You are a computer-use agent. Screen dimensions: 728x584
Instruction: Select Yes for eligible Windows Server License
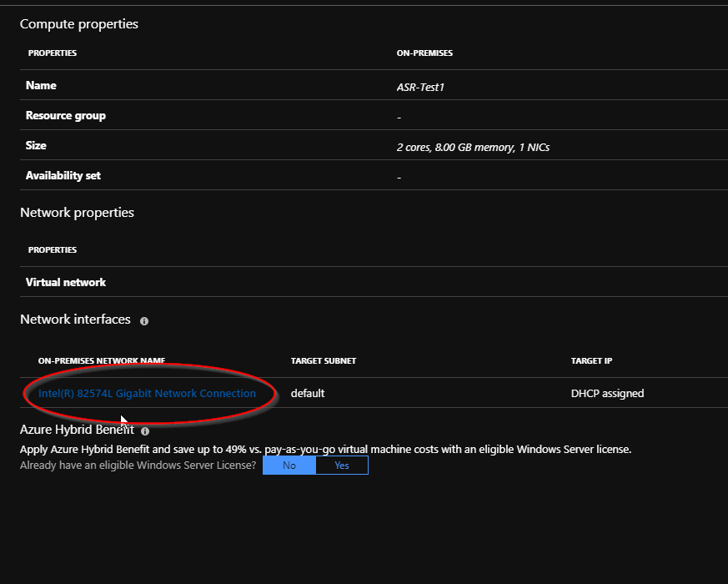[342, 465]
